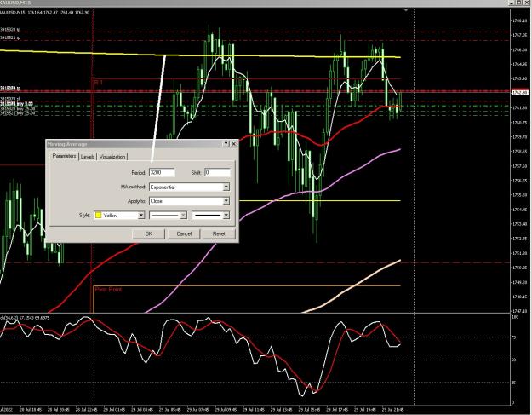Click the 25 level on oscillator scale

click(514, 383)
